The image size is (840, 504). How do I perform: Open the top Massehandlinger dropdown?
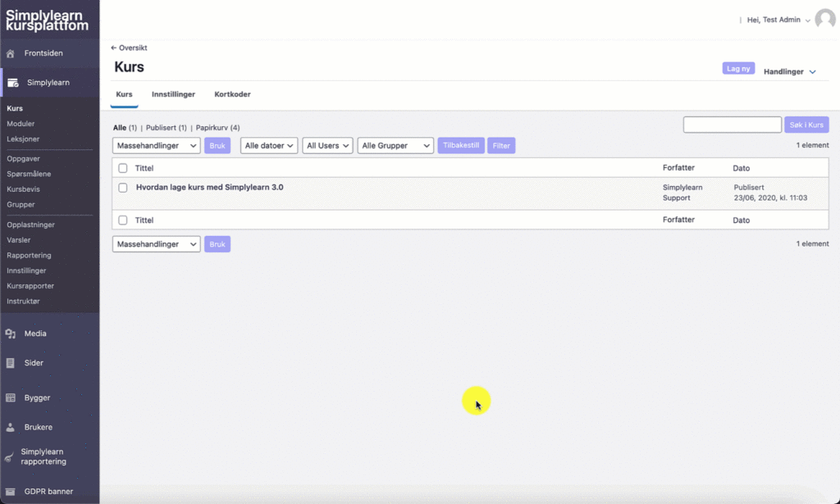click(156, 146)
